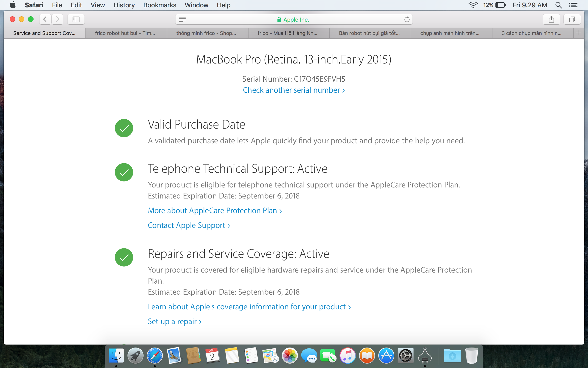
Task: Click the Valid Purchase Date heading
Action: coord(196,124)
